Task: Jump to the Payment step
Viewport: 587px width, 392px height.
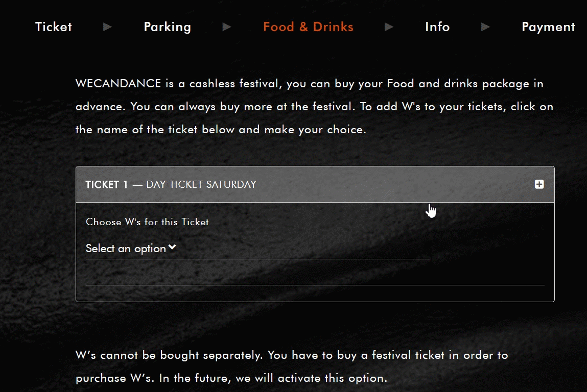Action: tap(549, 27)
